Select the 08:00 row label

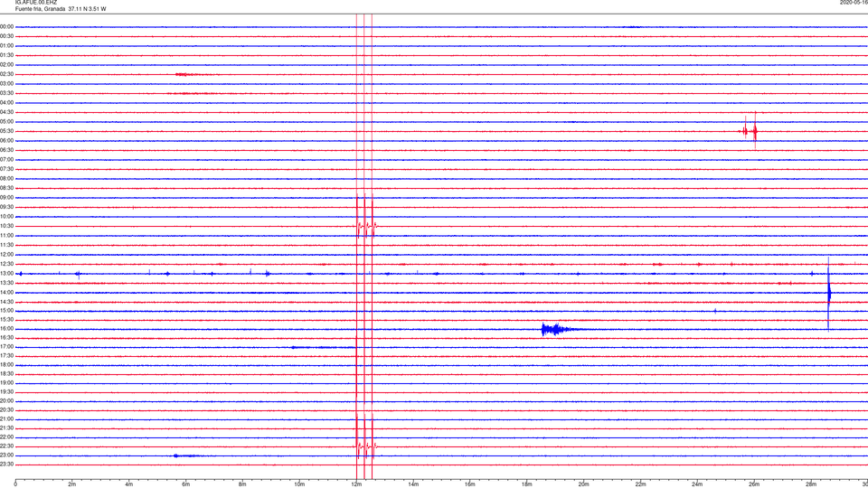[6, 179]
